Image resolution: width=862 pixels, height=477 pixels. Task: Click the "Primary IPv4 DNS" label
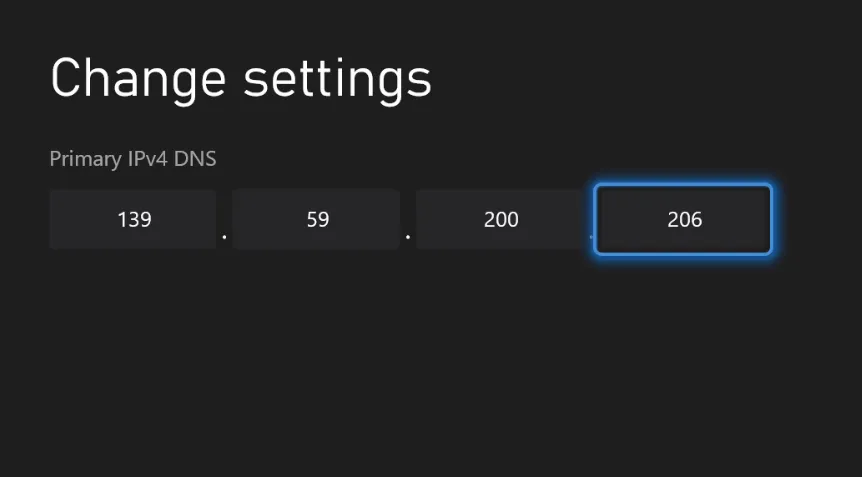[x=133, y=158]
